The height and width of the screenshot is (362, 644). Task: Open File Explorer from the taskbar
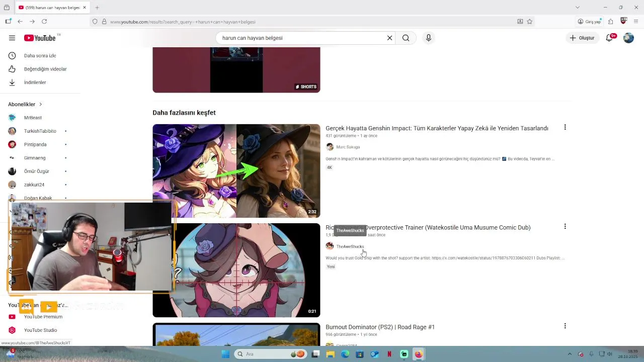pyautogui.click(x=331, y=354)
